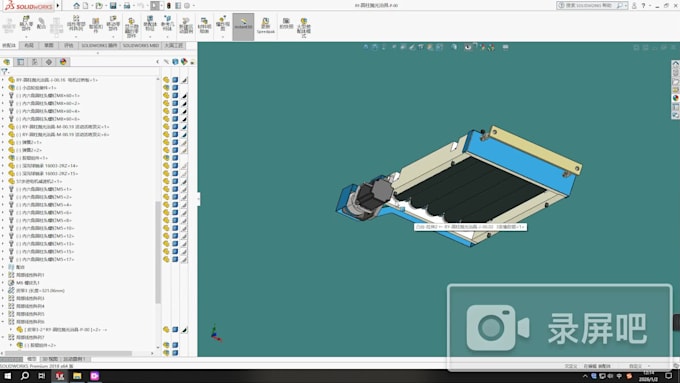680x383 pixels.
Task: Switch to the DisplayManager color ball tab
Action: click(x=63, y=62)
